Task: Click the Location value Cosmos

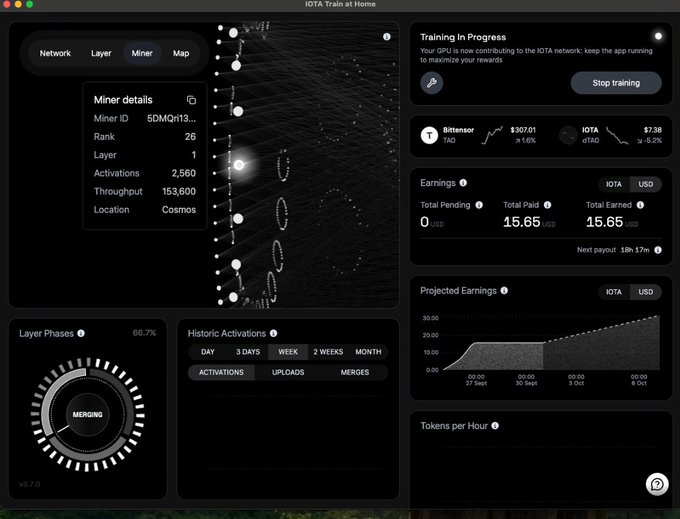Action: point(179,209)
